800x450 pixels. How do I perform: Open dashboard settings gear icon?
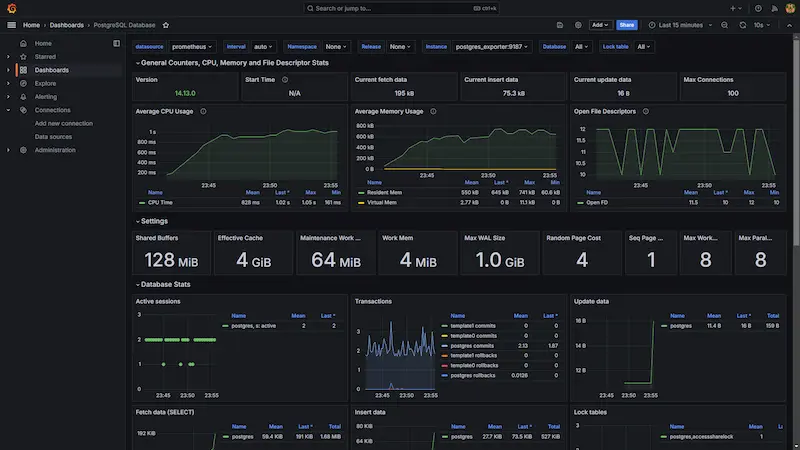[x=578, y=25]
